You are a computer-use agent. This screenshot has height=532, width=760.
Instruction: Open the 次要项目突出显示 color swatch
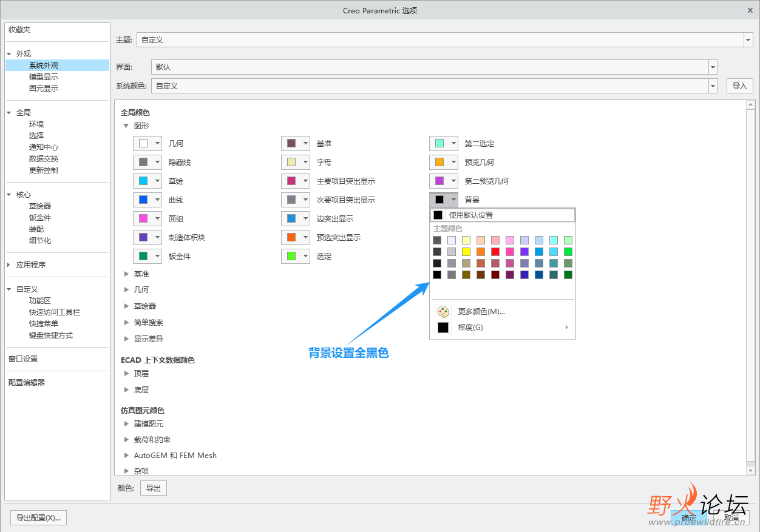pyautogui.click(x=296, y=200)
